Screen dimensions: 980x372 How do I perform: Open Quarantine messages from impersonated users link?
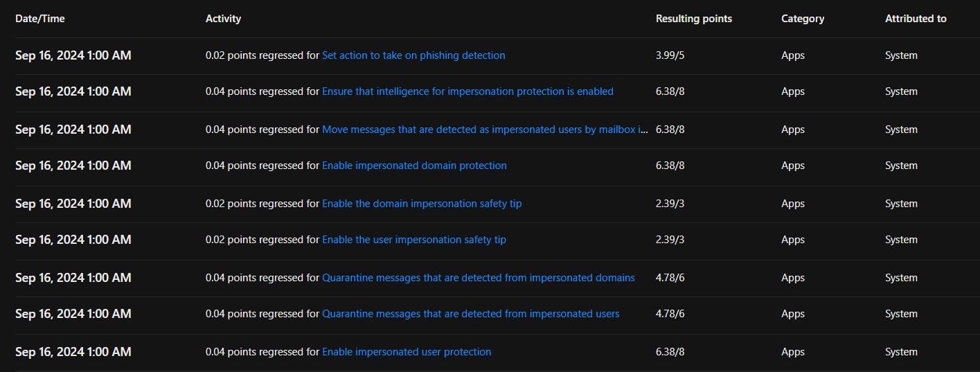[x=470, y=314]
